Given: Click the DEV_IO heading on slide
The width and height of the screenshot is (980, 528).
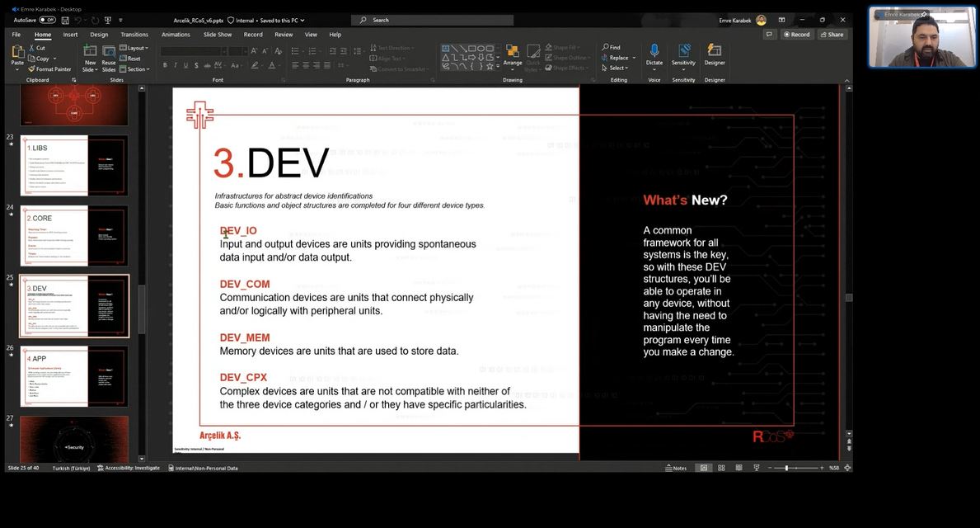Looking at the screenshot, I should tap(238, 231).
